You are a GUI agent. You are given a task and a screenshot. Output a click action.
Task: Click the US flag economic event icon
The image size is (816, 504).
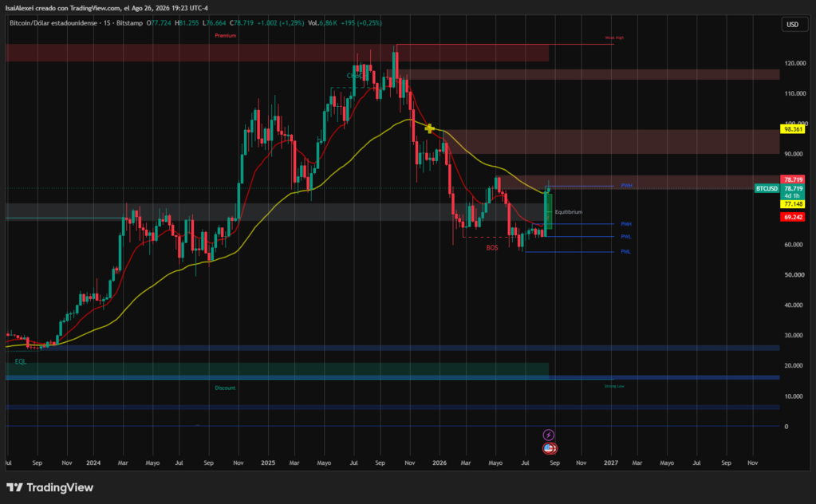[x=550, y=448]
